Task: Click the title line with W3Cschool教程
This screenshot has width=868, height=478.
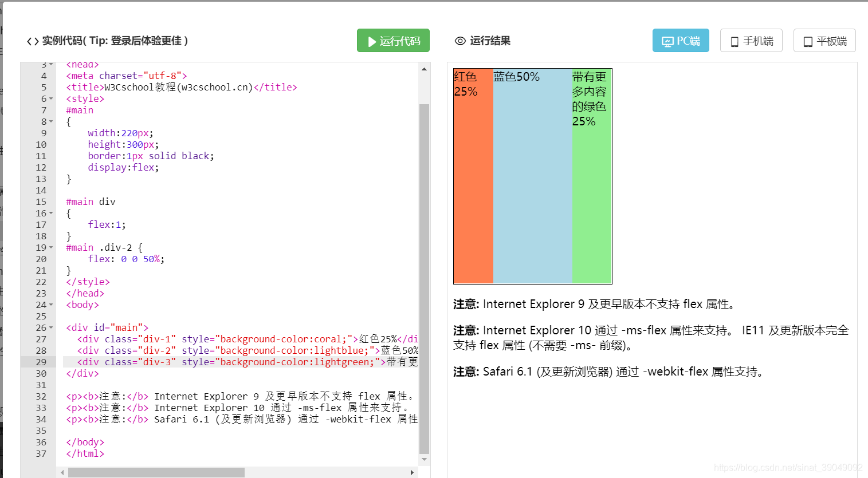Action: coord(182,87)
